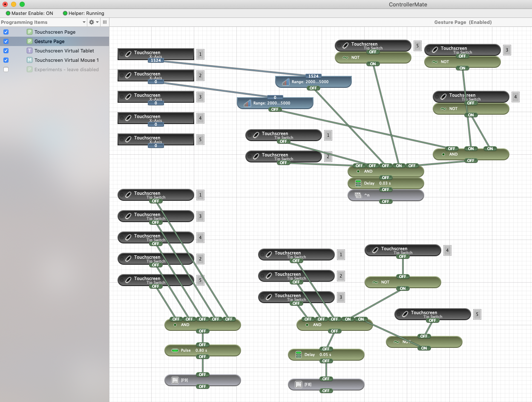Click the Pulse 0.80 s block icon

point(175,350)
